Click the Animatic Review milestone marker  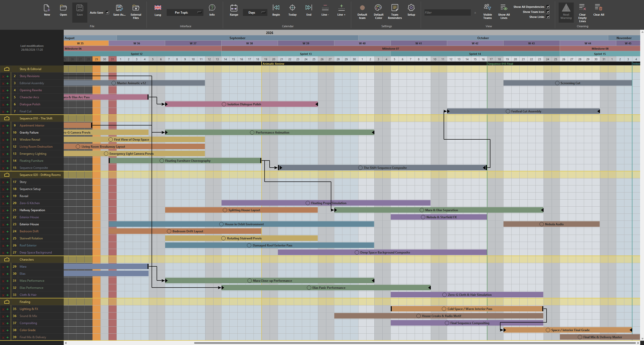[x=273, y=64]
